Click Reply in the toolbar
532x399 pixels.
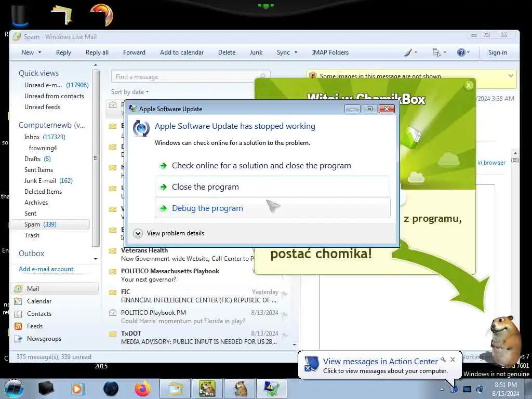pyautogui.click(x=63, y=52)
